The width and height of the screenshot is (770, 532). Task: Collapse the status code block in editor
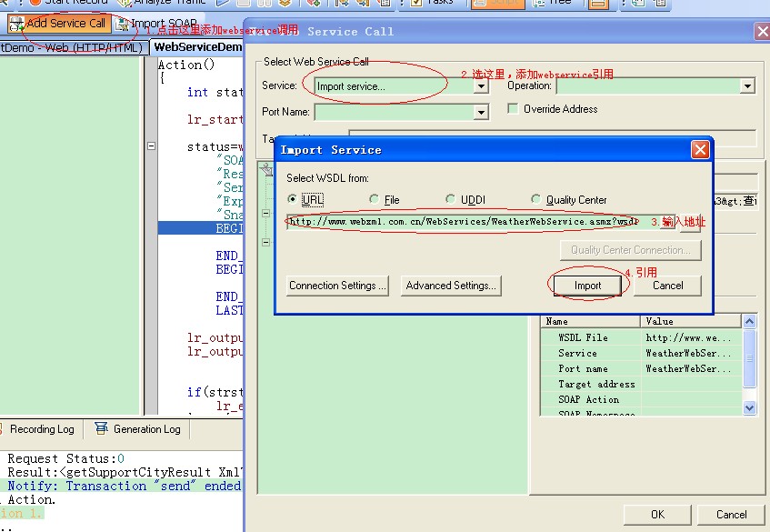[151, 146]
